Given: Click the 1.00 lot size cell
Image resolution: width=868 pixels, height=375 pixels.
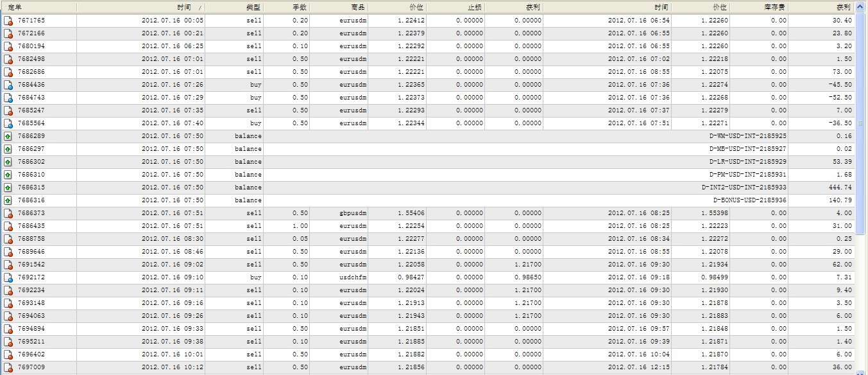Looking at the screenshot, I should click(300, 226).
